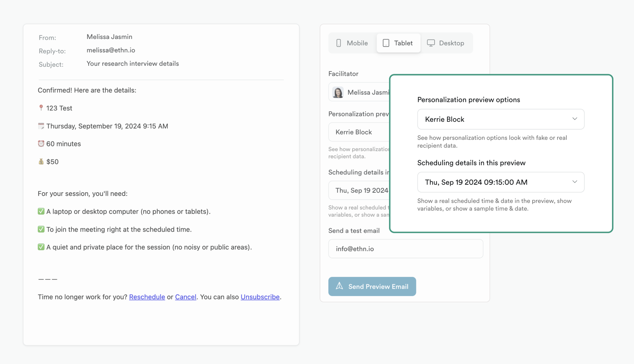The width and height of the screenshot is (634, 364).
Task: Open Thu, Sep 19 2024 field in side panel
Action: (x=359, y=190)
